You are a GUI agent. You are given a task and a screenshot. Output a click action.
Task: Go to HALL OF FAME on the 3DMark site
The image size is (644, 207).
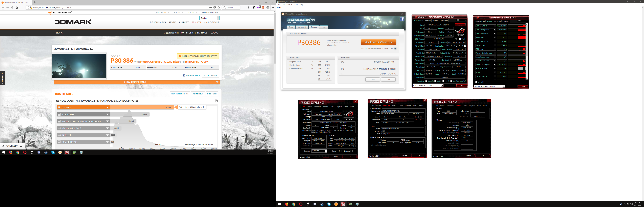pos(211,23)
